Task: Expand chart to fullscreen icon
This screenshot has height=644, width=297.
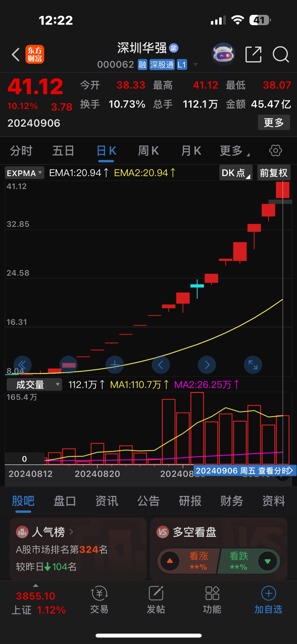Action: 253,365
